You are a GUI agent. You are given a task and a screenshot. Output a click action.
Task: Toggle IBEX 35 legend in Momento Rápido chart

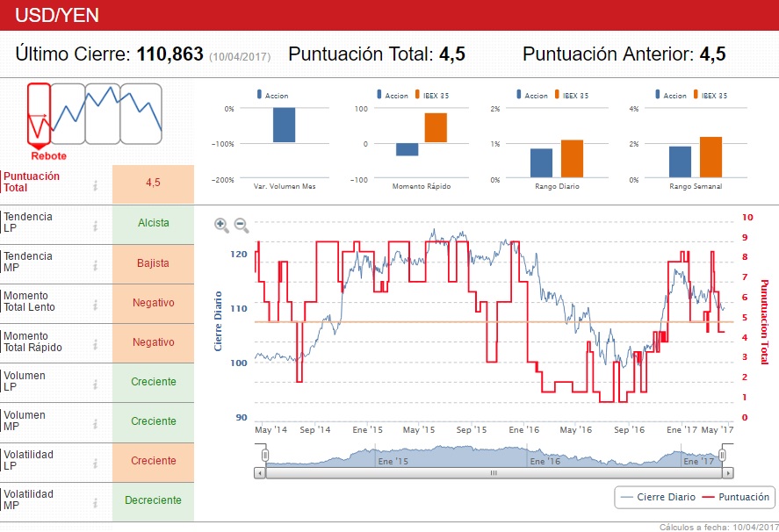(432, 95)
